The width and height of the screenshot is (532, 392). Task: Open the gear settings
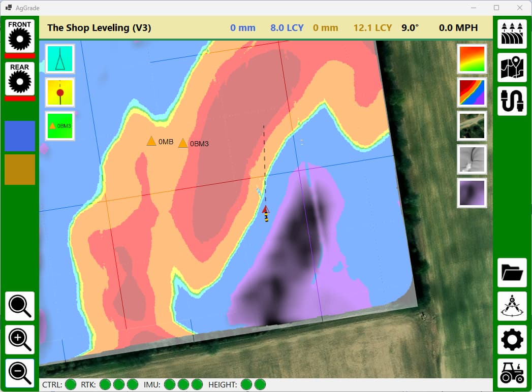pos(512,340)
